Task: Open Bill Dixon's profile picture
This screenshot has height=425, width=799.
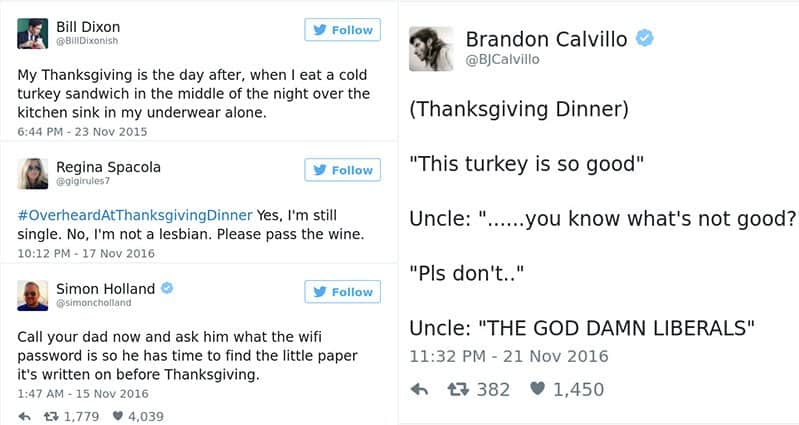Action: (33, 33)
